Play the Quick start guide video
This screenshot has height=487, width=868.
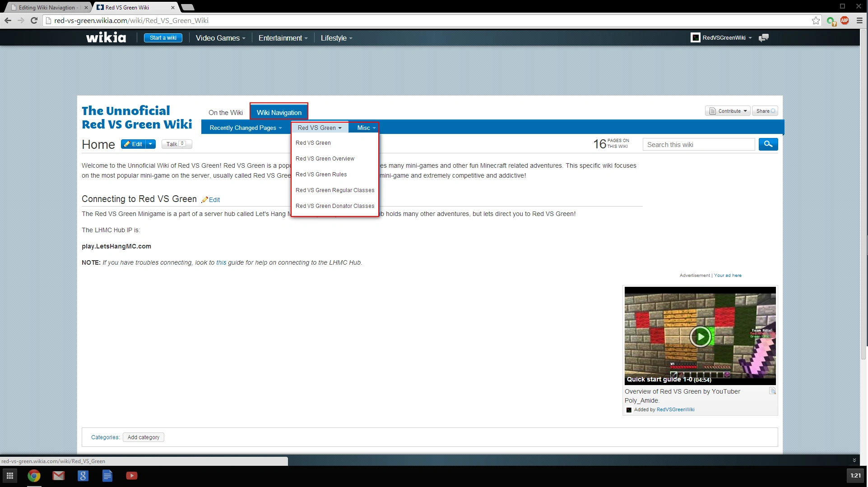(x=701, y=336)
